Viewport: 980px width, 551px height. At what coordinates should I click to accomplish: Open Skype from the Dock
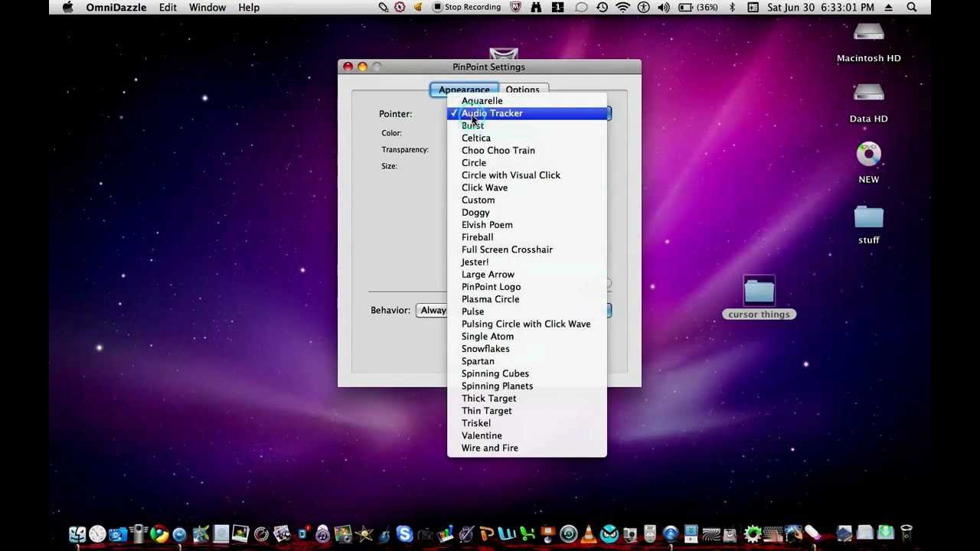pos(405,533)
